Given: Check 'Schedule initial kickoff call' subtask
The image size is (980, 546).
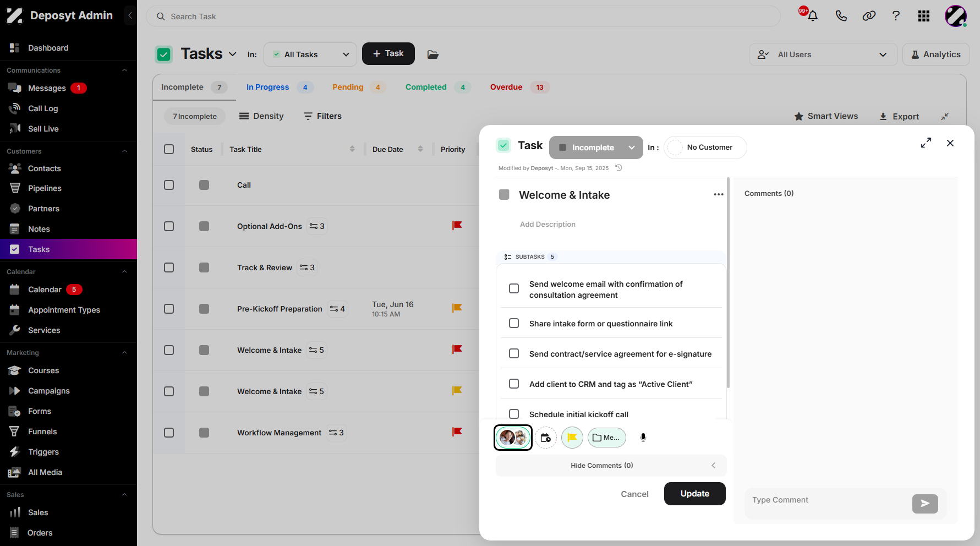Looking at the screenshot, I should tap(514, 414).
